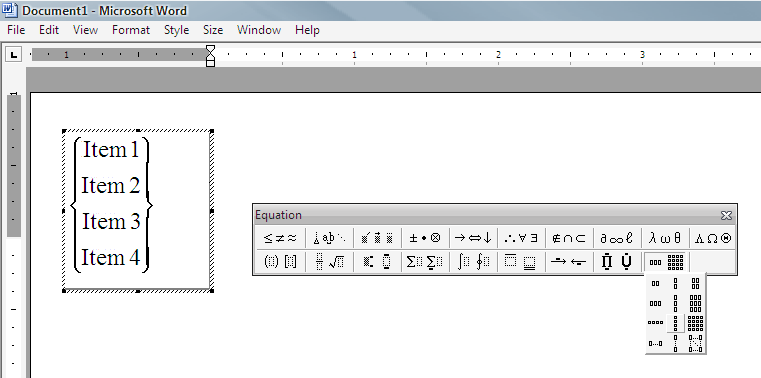Viewport: 761px width, 378px height.
Task: Click the Word icon in the title bar
Action: (10, 10)
